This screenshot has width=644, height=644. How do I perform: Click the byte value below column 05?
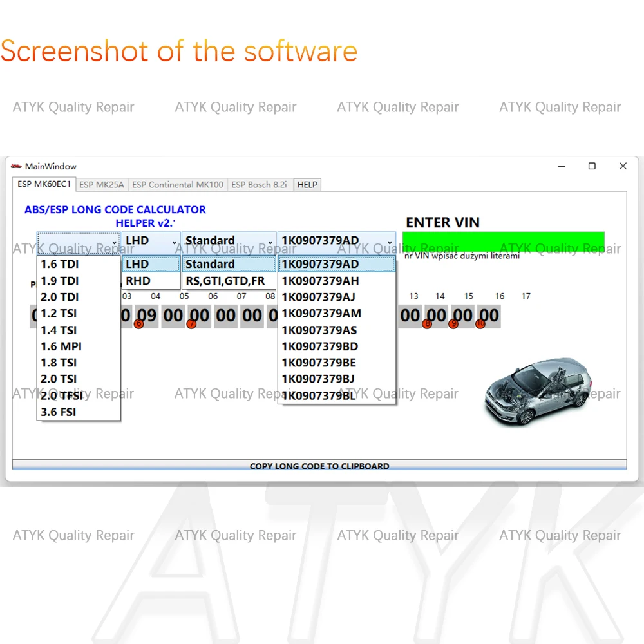coord(199,316)
